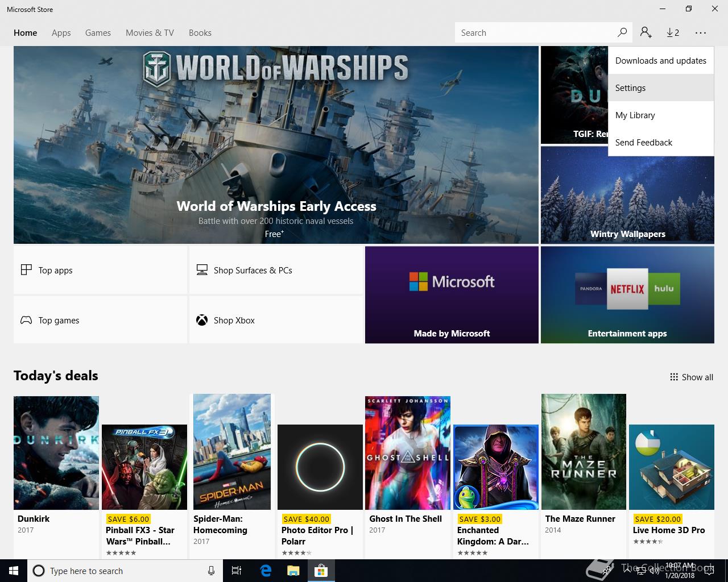
Task: Click the Shop Xbox logo icon
Action: click(x=202, y=320)
